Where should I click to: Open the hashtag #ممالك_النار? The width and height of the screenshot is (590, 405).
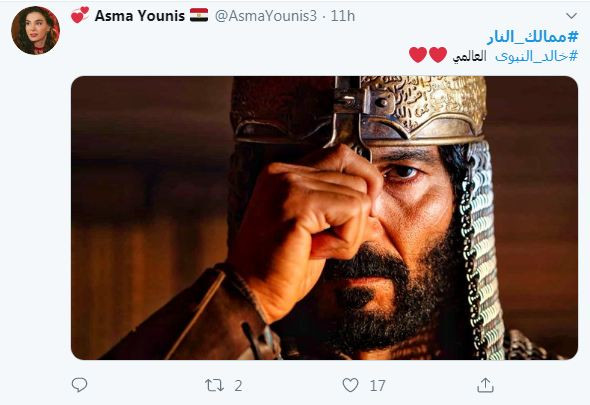pyautogui.click(x=532, y=37)
